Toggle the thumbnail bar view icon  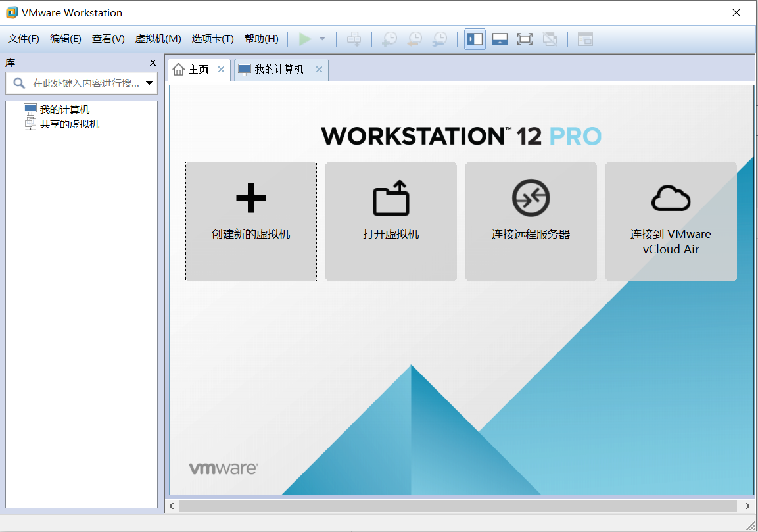click(500, 39)
